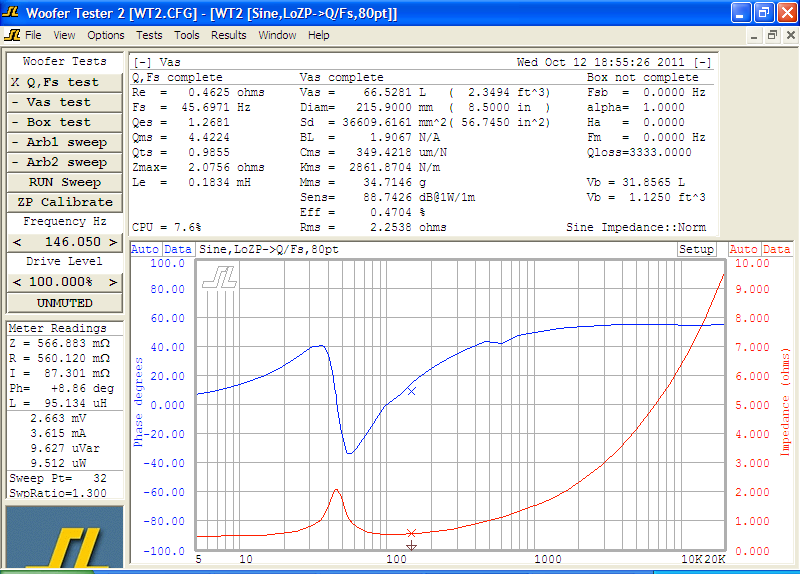Image resolution: width=800 pixels, height=574 pixels.
Task: Open the Results menu
Action: (x=229, y=35)
